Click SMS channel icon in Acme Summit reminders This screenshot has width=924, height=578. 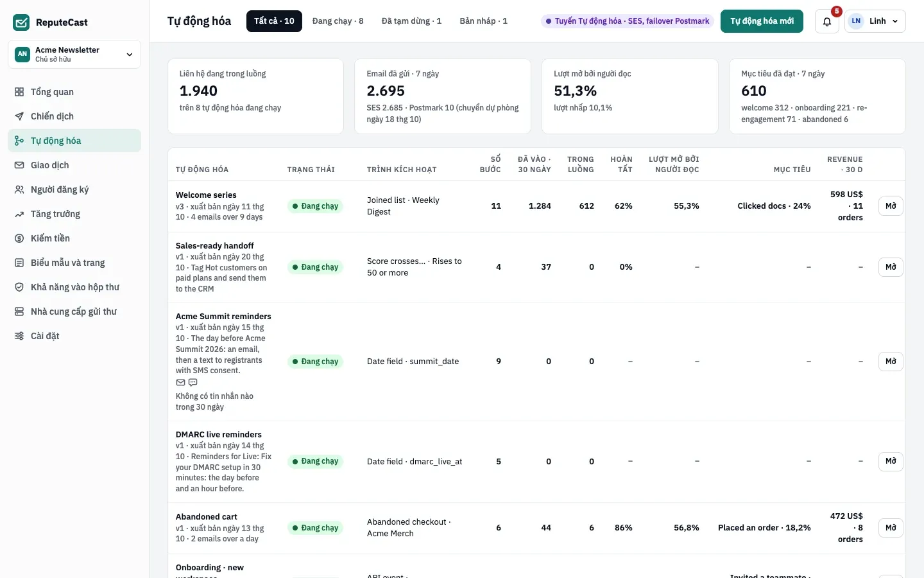193,382
